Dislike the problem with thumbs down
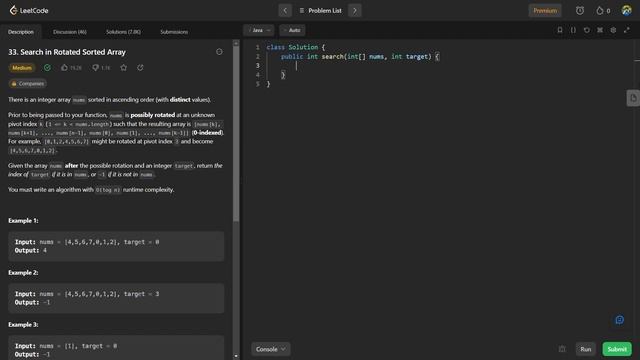 (101, 68)
